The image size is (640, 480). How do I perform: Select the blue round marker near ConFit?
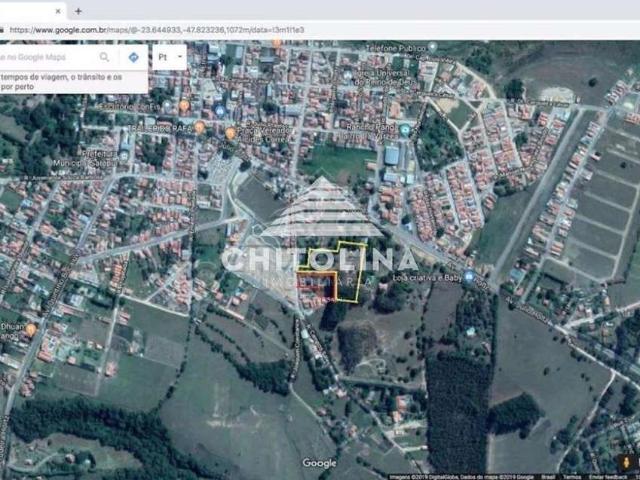220,110
